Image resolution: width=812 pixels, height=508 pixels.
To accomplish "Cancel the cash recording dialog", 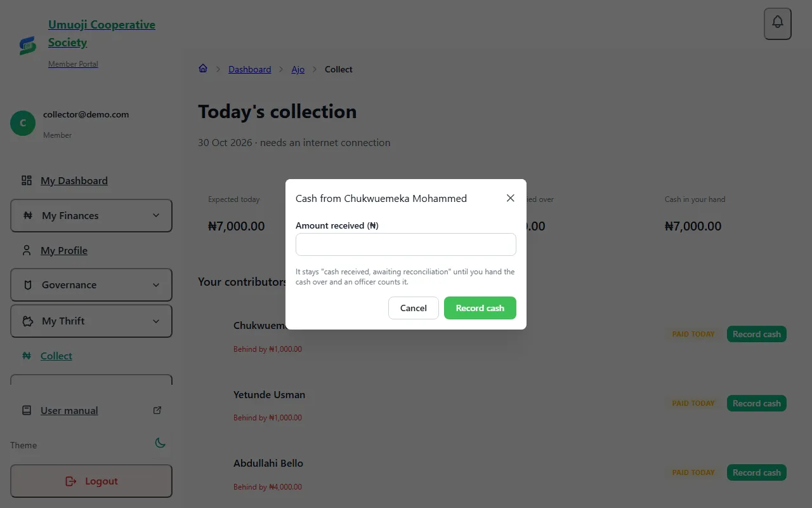I will click(x=414, y=308).
